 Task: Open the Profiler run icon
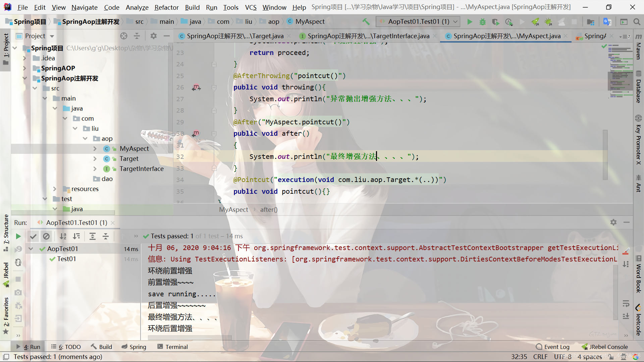[x=509, y=22]
